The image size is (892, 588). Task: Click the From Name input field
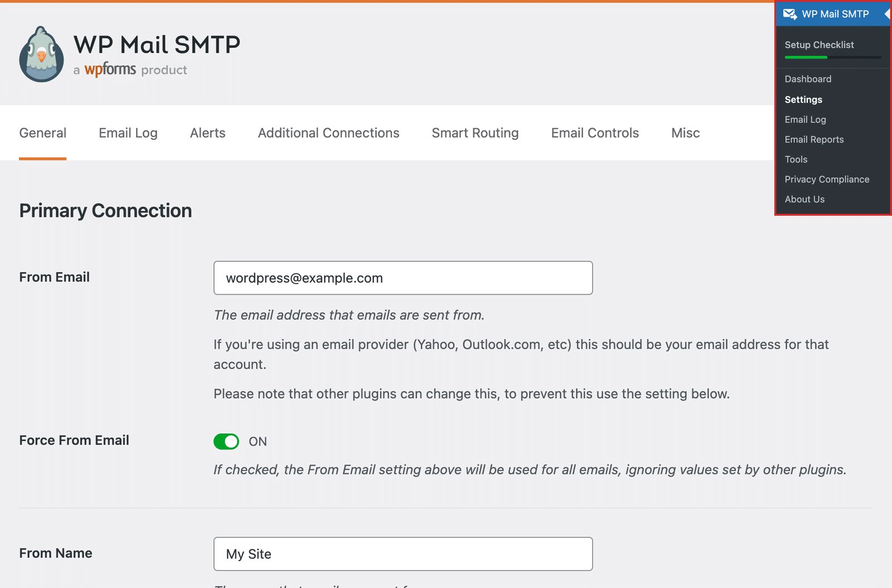(x=403, y=554)
